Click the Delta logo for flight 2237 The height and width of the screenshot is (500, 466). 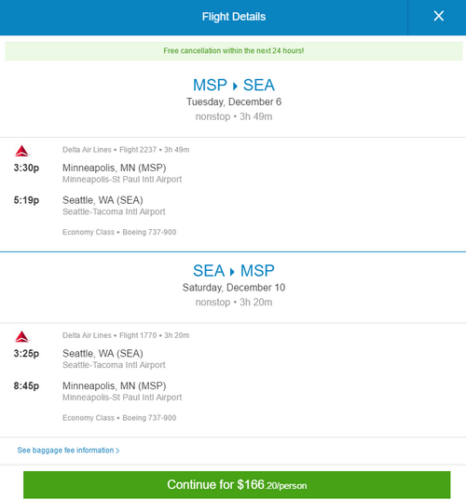coord(22,151)
